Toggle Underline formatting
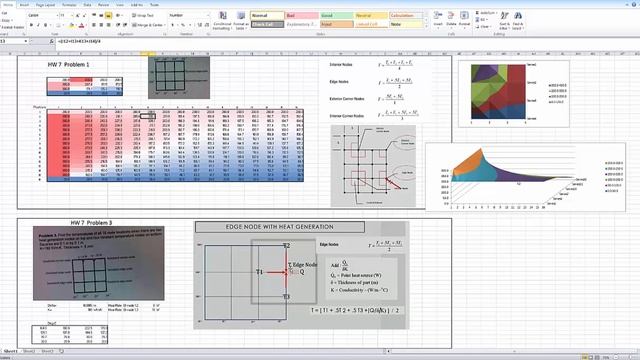640x360 pixels. [x=45, y=25]
